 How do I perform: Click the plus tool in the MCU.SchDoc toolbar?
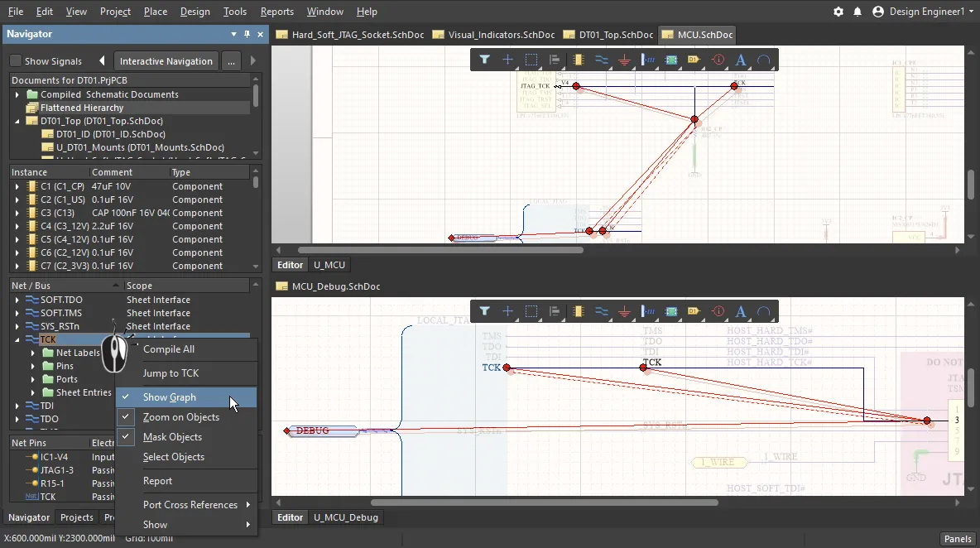507,60
